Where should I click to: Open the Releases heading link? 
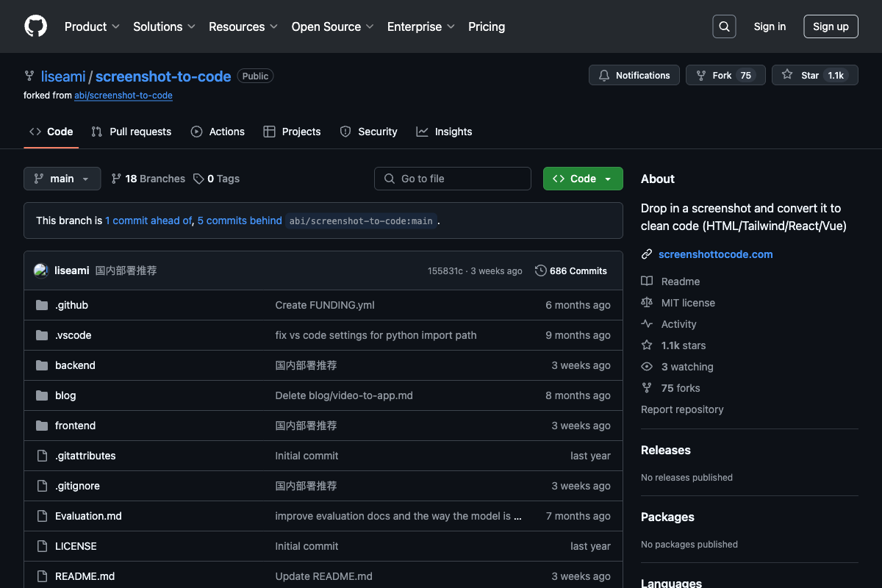coord(666,450)
